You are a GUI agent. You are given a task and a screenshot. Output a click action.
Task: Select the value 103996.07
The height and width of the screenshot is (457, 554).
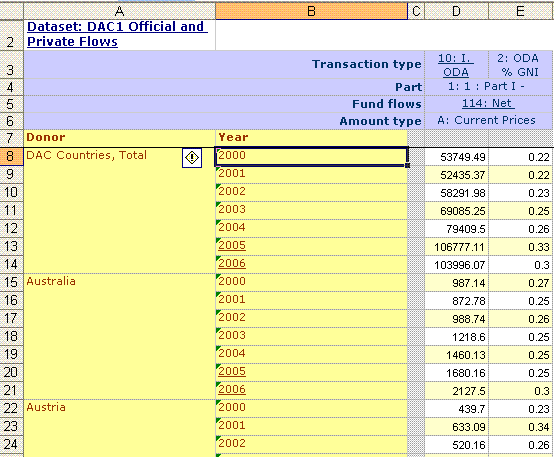456,265
